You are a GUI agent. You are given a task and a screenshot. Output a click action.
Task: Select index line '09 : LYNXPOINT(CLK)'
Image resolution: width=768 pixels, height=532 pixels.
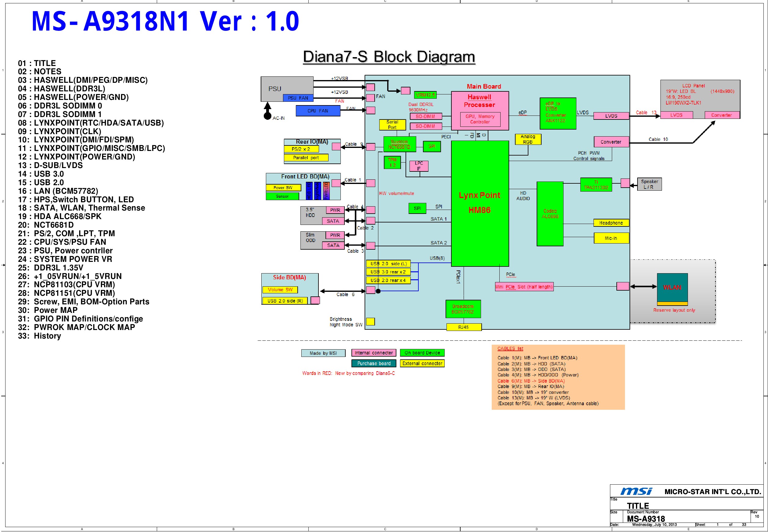tap(60, 131)
